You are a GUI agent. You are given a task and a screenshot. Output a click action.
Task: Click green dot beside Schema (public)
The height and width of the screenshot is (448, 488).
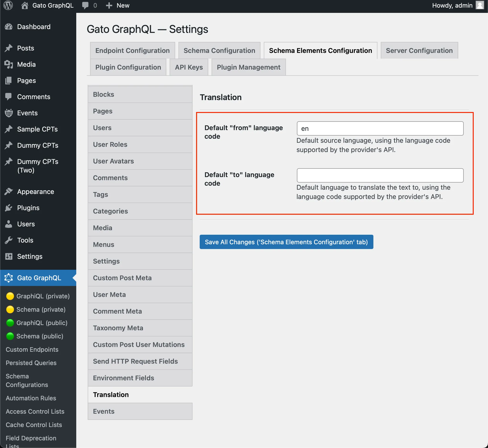(10, 336)
